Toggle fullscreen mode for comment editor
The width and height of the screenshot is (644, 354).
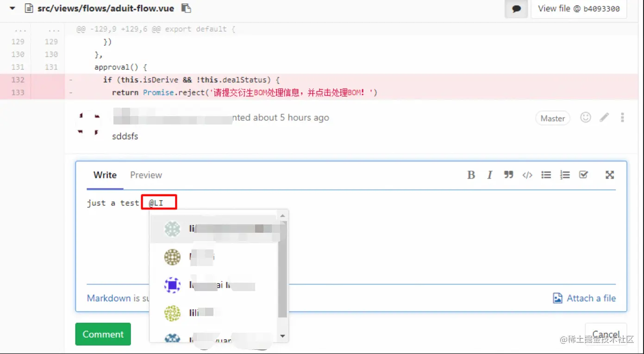(x=610, y=174)
